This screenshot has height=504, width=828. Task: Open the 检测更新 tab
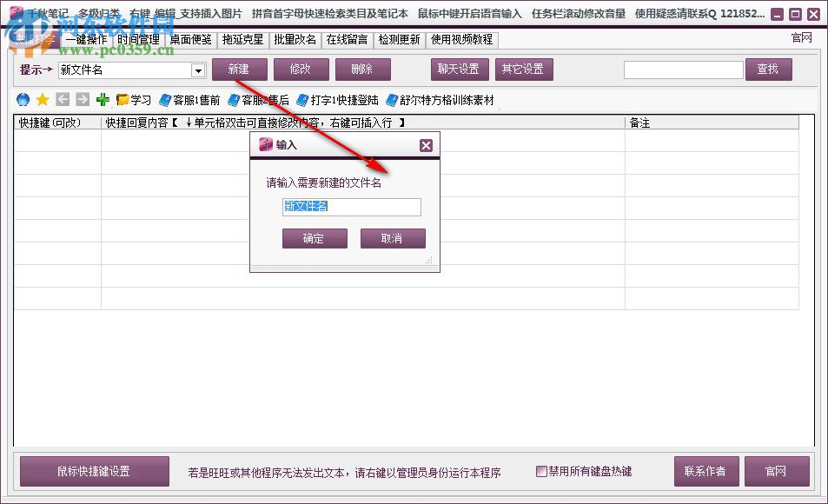[x=400, y=40]
